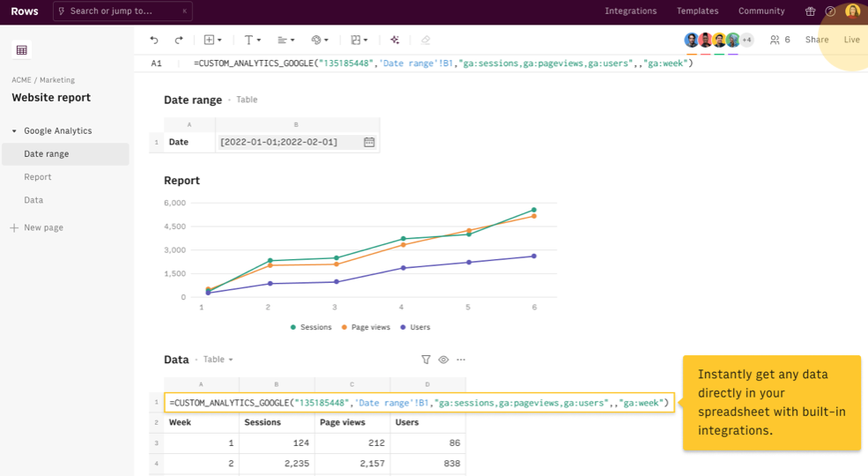Open the Community menu
This screenshot has height=476, width=868.
point(761,11)
